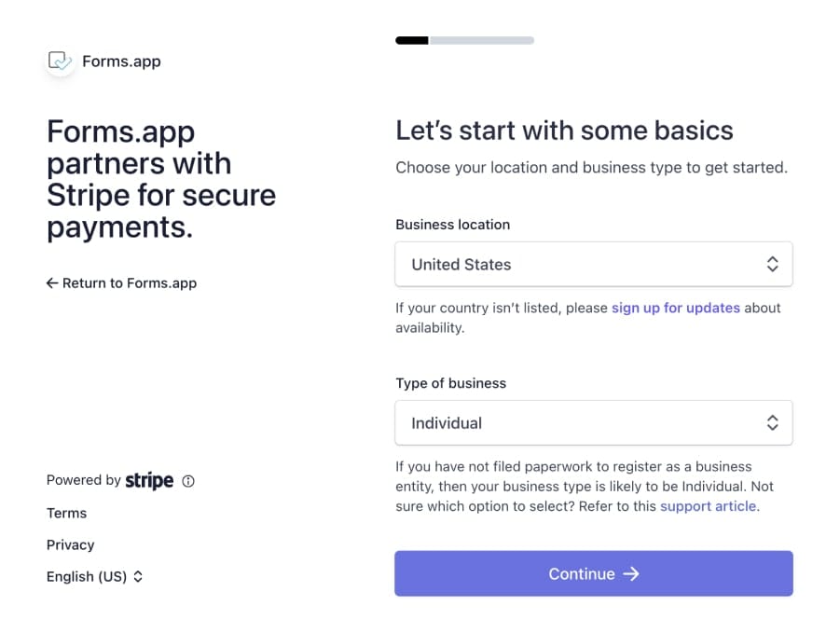Image resolution: width=840 pixels, height=619 pixels.
Task: Click the info icon beside Stripe
Action: tap(188, 481)
